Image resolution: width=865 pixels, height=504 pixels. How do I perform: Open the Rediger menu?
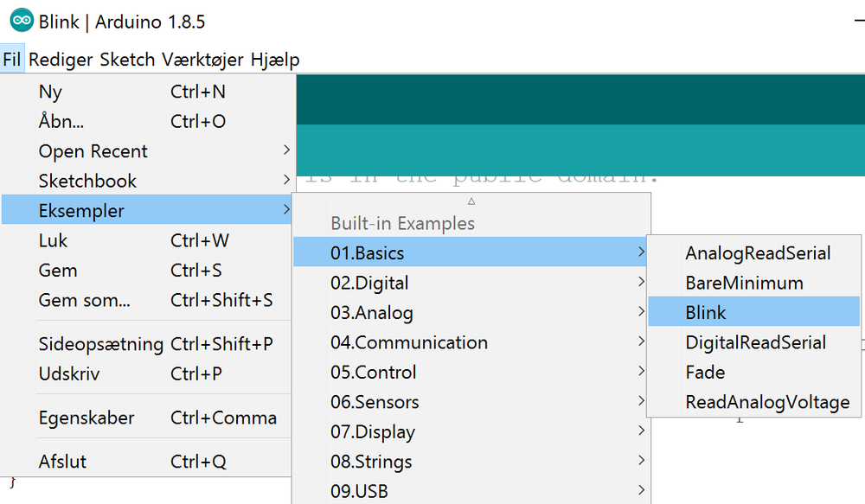click(x=61, y=60)
